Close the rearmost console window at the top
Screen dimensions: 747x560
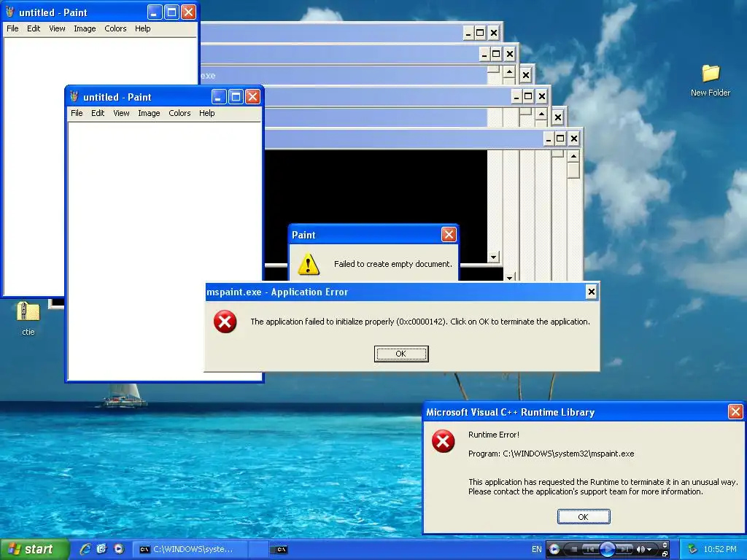tap(494, 33)
